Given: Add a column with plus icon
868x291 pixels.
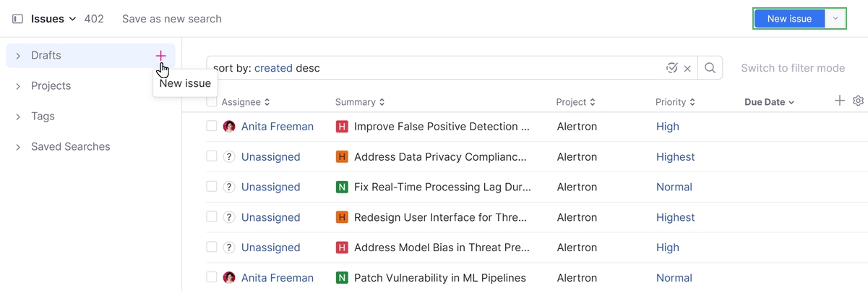Looking at the screenshot, I should click(839, 101).
